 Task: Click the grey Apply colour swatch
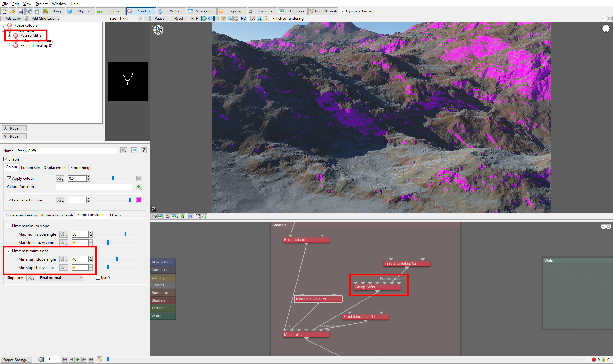139,178
